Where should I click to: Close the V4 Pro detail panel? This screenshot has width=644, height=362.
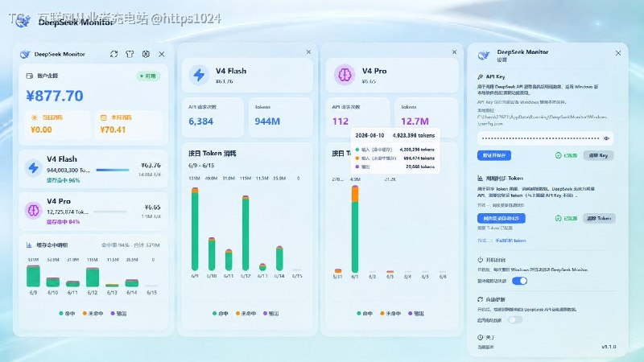click(454, 52)
